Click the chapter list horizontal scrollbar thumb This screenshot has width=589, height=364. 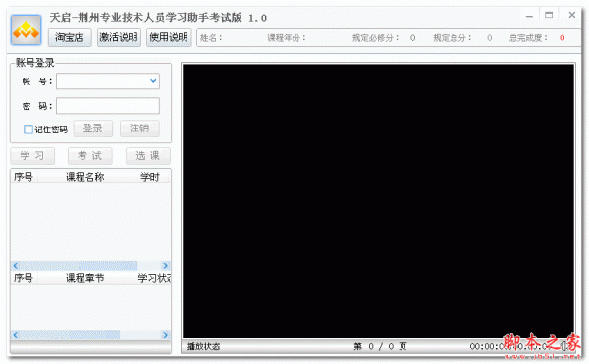point(70,335)
